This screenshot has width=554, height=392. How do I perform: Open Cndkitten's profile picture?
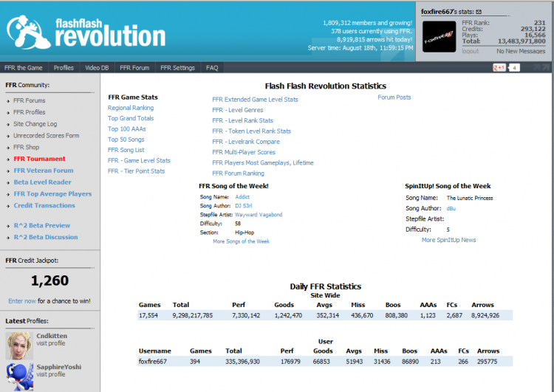(19, 345)
